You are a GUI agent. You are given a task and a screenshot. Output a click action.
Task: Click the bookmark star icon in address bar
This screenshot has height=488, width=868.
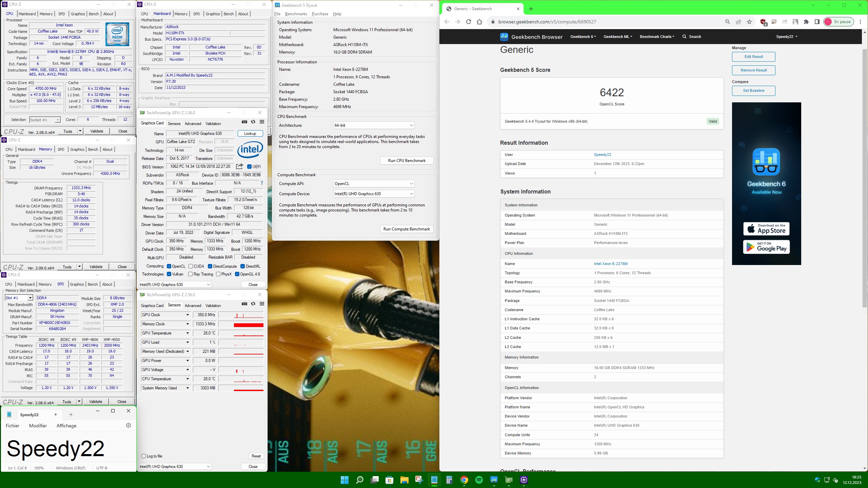pos(749,22)
